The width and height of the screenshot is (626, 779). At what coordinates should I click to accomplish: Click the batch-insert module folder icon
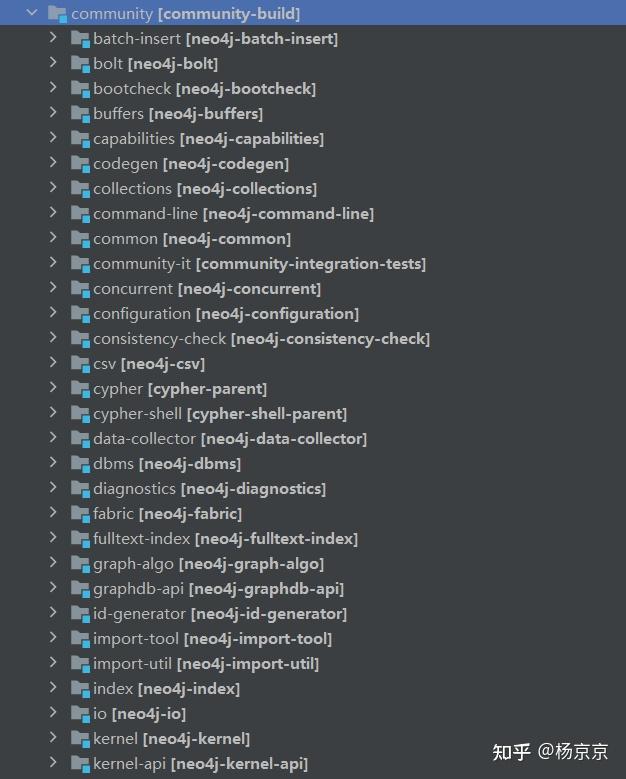point(80,39)
